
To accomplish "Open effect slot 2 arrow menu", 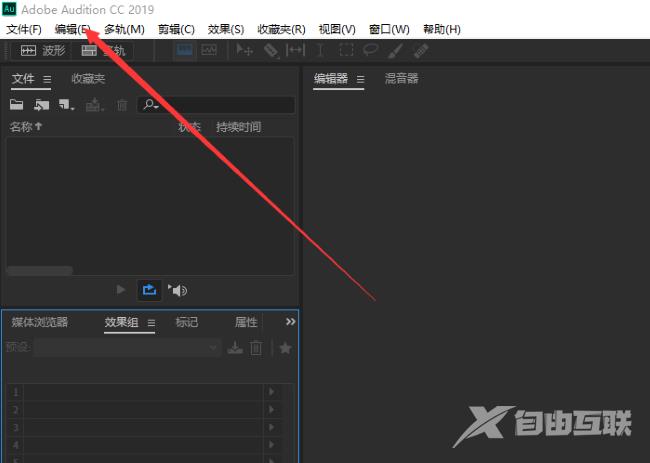I will [x=272, y=410].
